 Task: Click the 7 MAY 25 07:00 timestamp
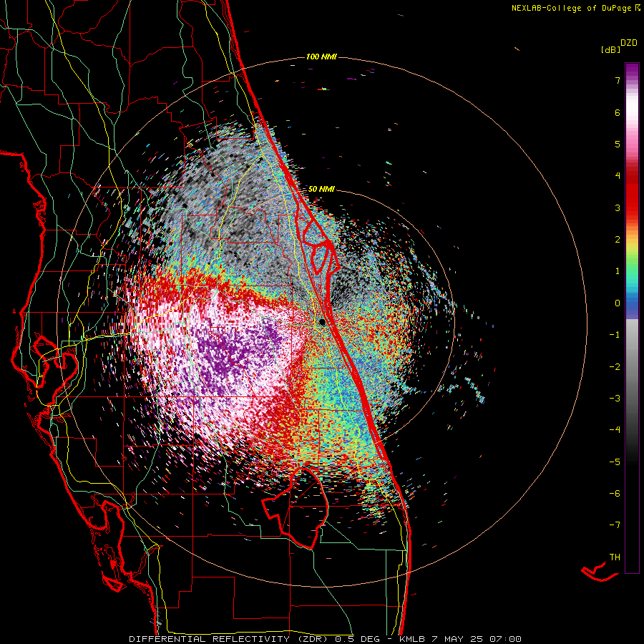(x=477, y=639)
